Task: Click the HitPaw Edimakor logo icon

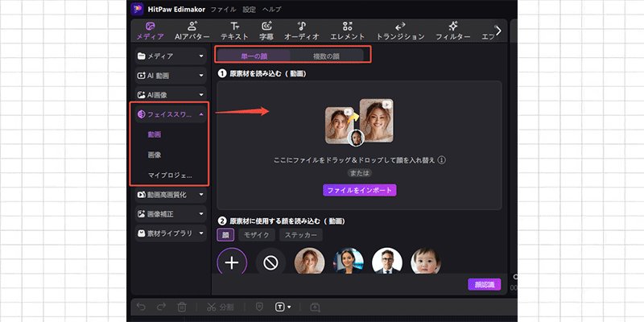Action: coord(137,9)
